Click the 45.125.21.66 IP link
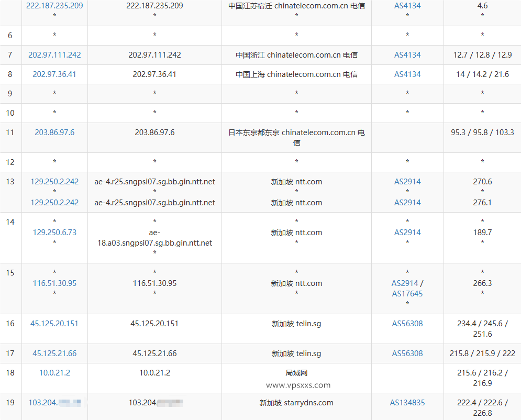Viewport: 521px width, 420px height. 54,353
